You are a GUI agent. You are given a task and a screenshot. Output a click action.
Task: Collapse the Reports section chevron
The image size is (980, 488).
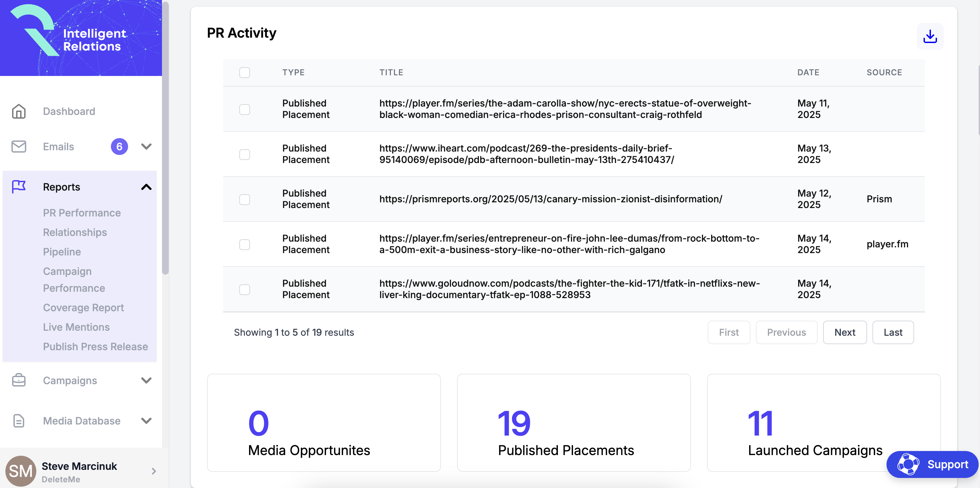pyautogui.click(x=147, y=187)
